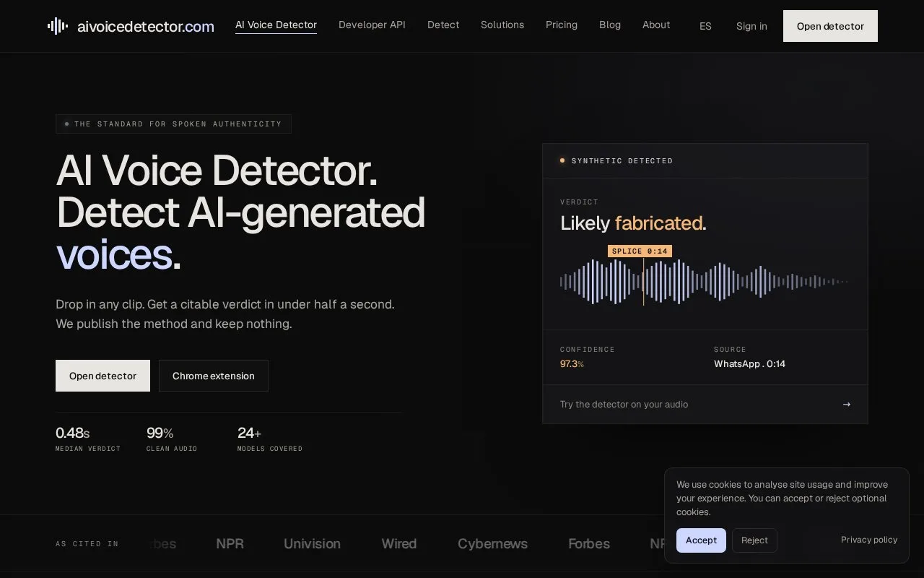Click the arrow icon in detector card

[x=847, y=404]
